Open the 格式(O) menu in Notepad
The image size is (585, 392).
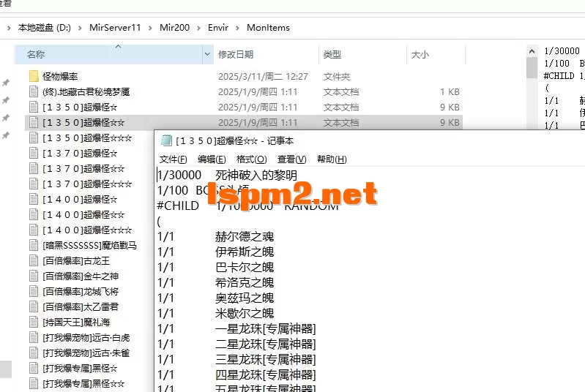pos(251,159)
